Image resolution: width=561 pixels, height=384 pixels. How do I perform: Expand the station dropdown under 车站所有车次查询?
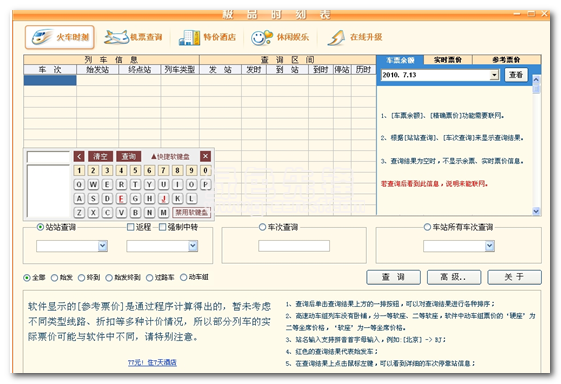point(489,246)
